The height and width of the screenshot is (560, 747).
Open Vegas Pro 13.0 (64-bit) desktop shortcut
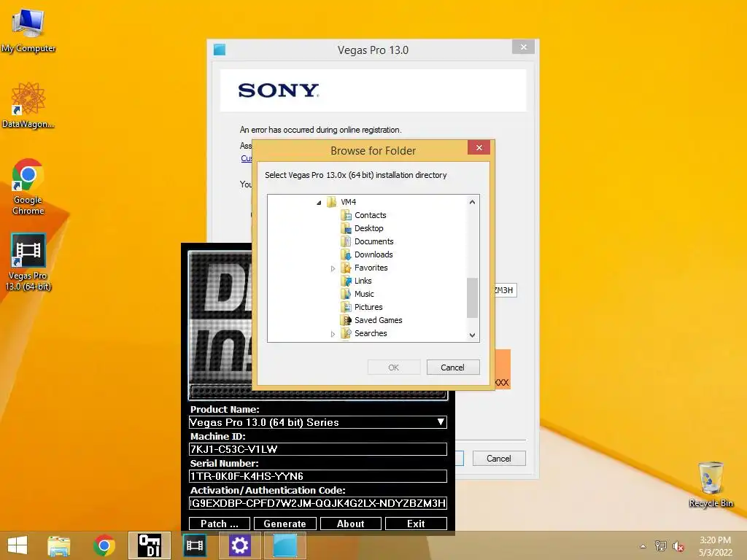28,262
